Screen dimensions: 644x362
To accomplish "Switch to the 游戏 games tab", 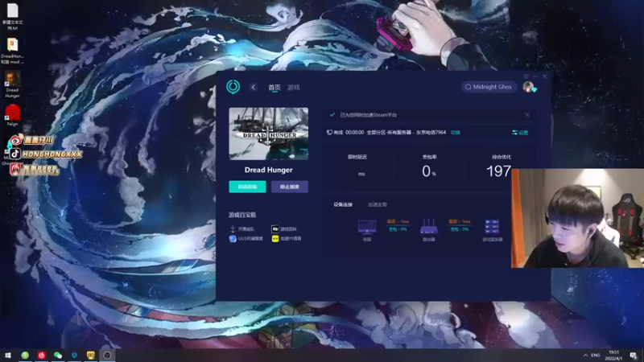I will (293, 88).
